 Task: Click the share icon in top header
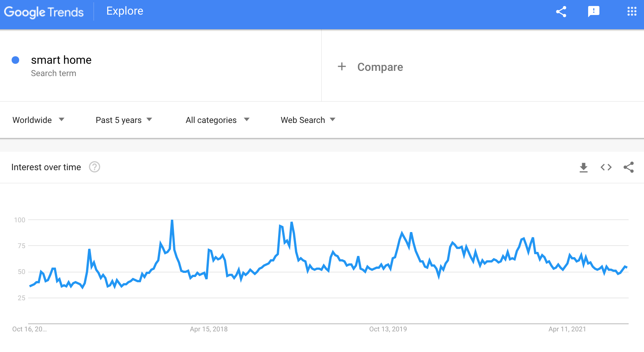pyautogui.click(x=561, y=12)
